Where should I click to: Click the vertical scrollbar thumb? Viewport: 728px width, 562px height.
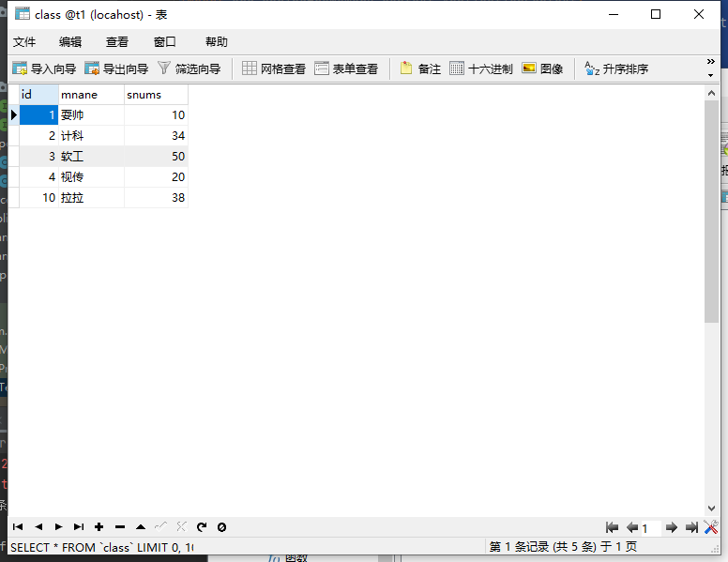(x=711, y=211)
